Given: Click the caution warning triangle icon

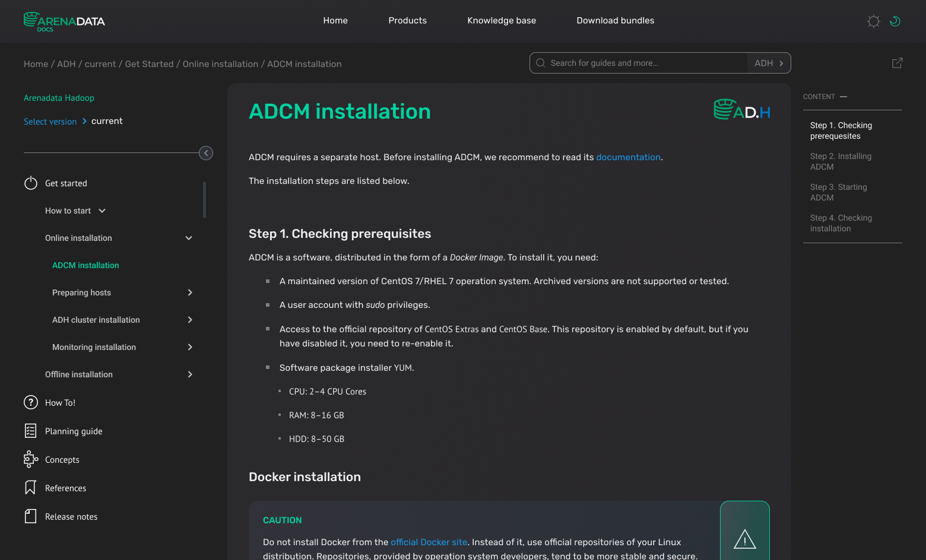Looking at the screenshot, I should point(745,539).
